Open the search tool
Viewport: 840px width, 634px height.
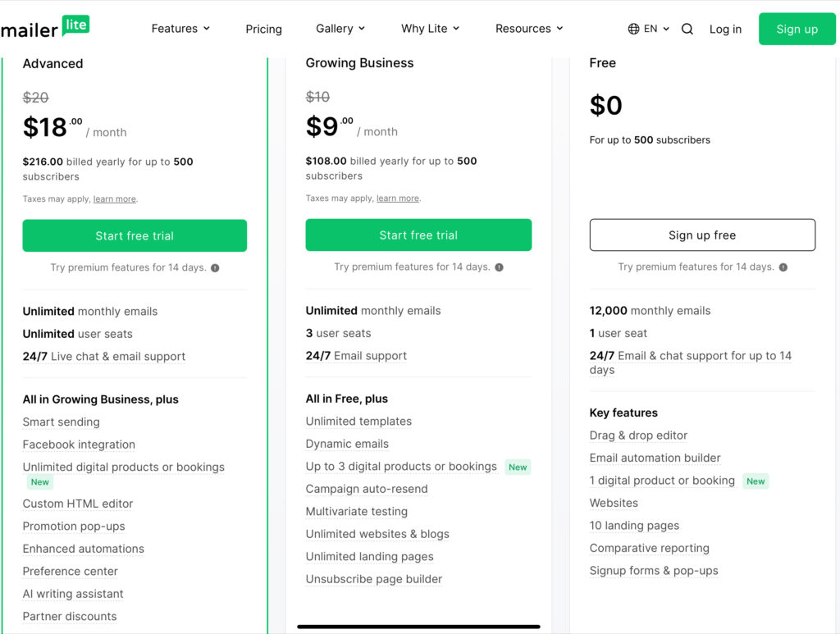(687, 29)
